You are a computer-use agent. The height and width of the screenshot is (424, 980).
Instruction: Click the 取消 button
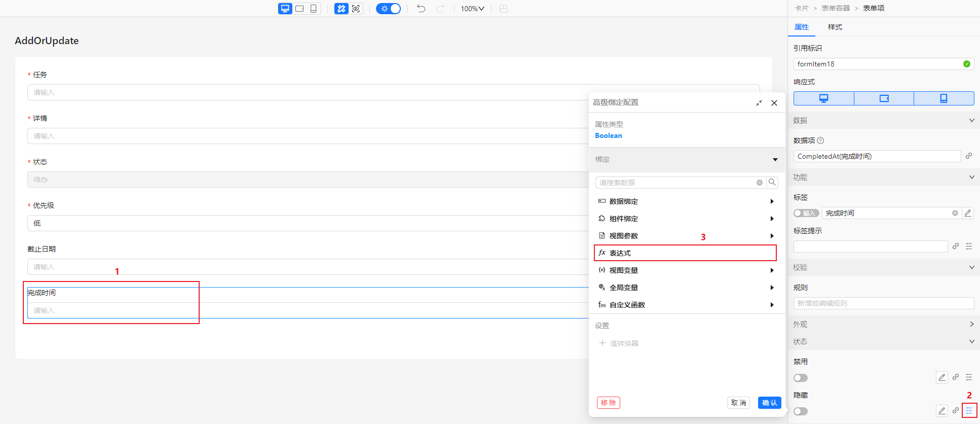(x=739, y=403)
